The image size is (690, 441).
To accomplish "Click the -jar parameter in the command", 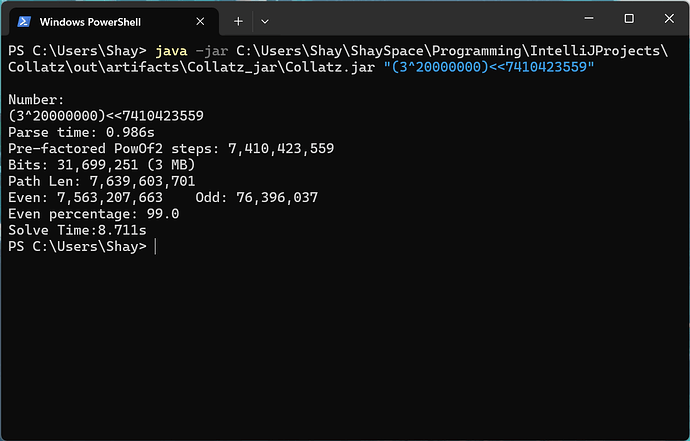I will (213, 50).
